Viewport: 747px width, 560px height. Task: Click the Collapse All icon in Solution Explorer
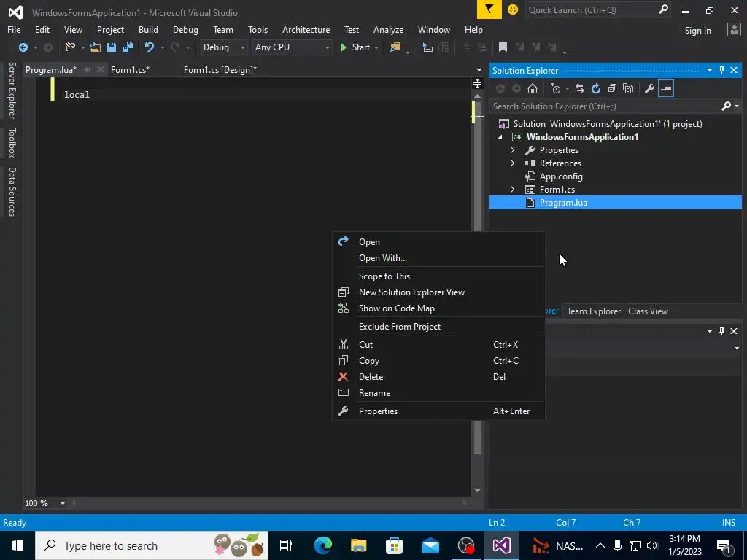point(612,88)
